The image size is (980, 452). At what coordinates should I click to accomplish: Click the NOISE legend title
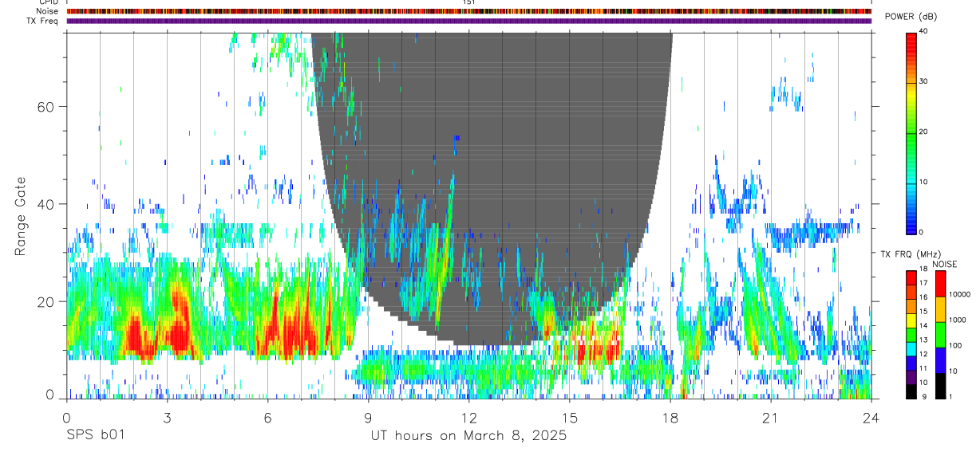(945, 264)
